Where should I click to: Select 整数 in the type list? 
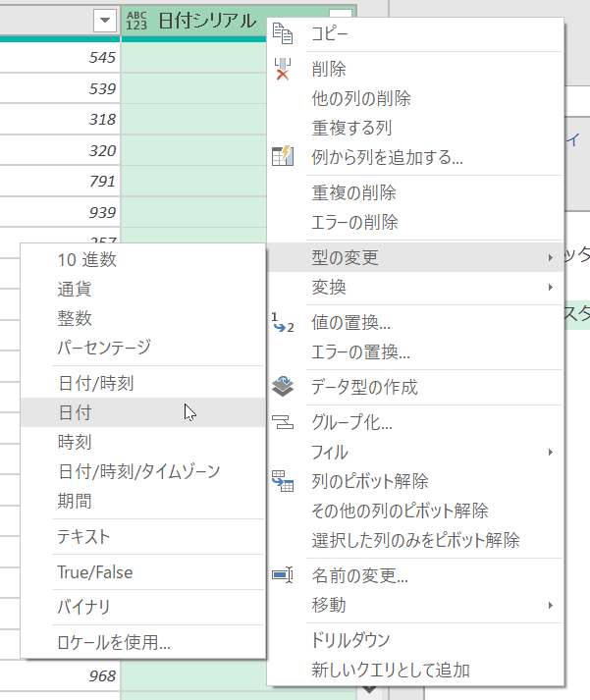(75, 318)
